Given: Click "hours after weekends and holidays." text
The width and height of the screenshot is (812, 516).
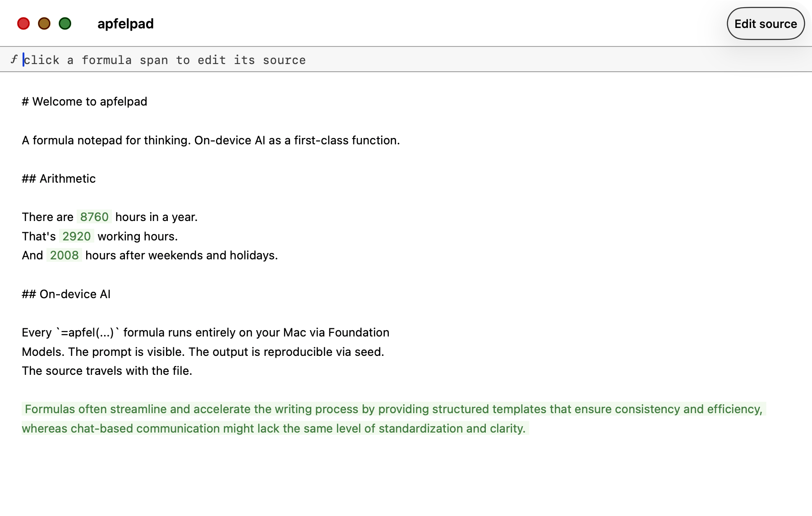Looking at the screenshot, I should (x=181, y=255).
